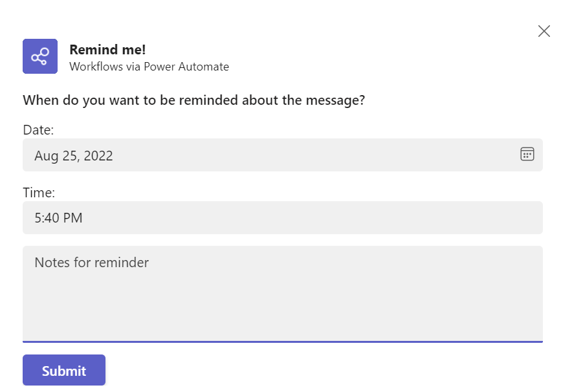The height and width of the screenshot is (392, 561).
Task: Click the "Time:" field label
Action: coord(39,192)
